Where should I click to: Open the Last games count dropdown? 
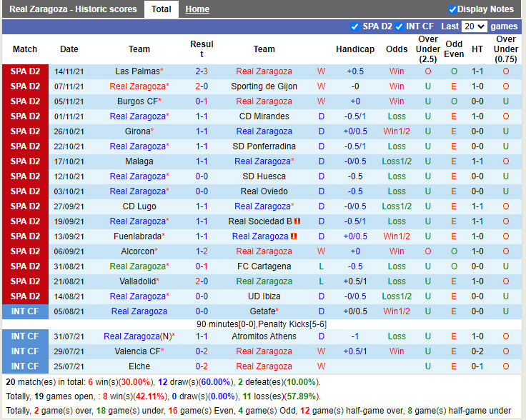pyautogui.click(x=474, y=26)
